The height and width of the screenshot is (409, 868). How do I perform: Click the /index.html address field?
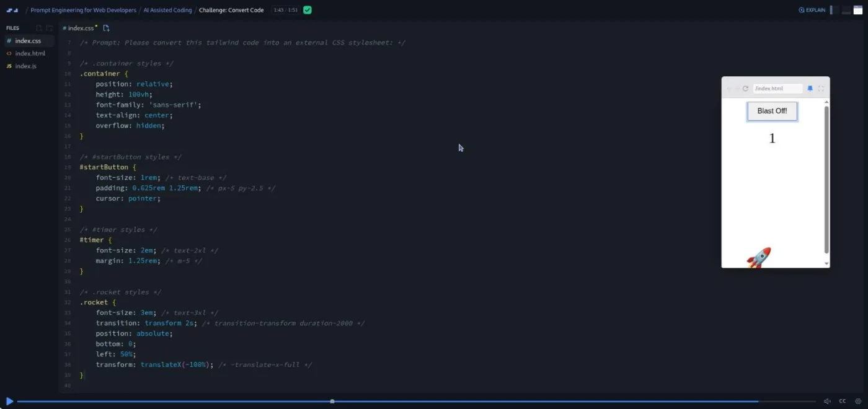[777, 89]
